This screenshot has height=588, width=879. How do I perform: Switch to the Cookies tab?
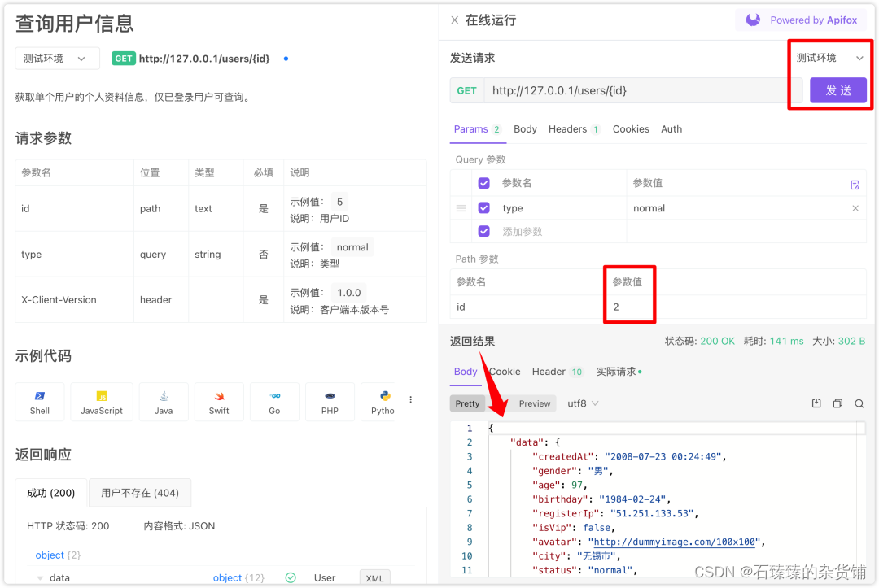click(631, 129)
